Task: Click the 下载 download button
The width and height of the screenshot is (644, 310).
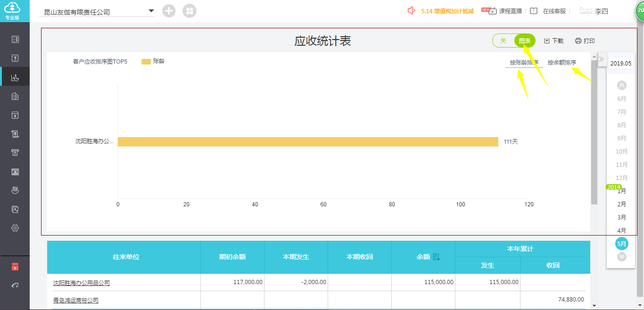Action: 553,41
